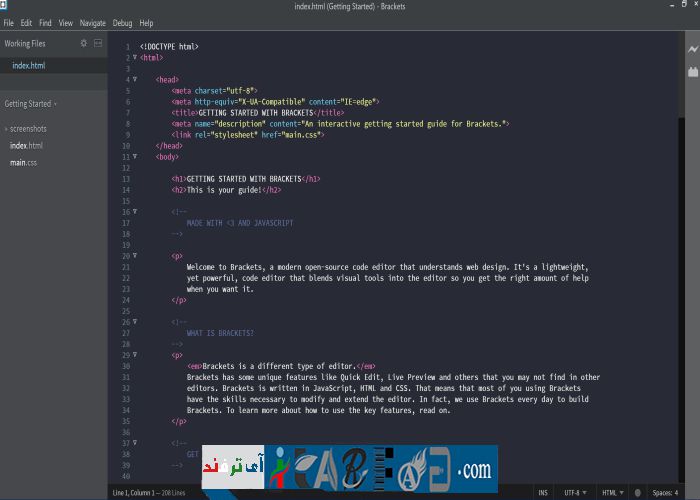Screen dimensions: 700x500
Task: Click the Brackets app icon in title bar
Action: (8, 6)
